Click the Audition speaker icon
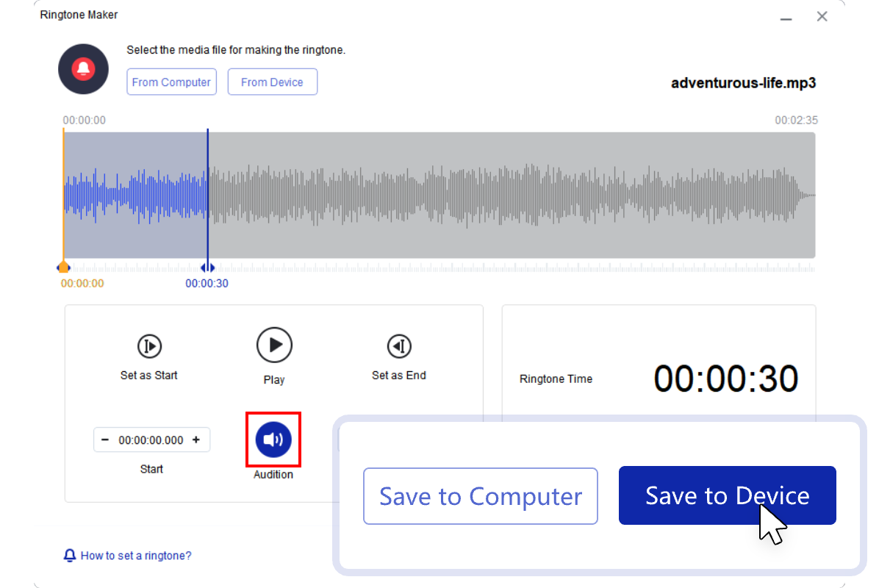The image size is (879, 588). (x=273, y=440)
